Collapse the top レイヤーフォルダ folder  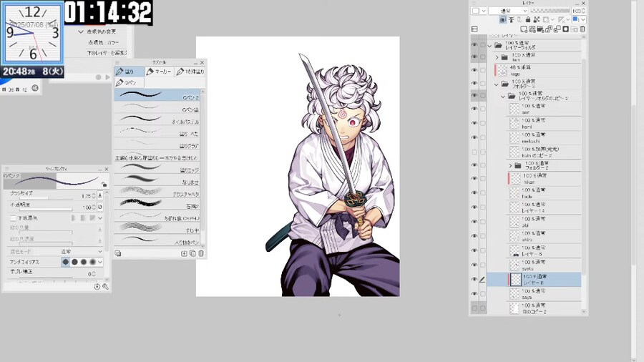pos(489,46)
